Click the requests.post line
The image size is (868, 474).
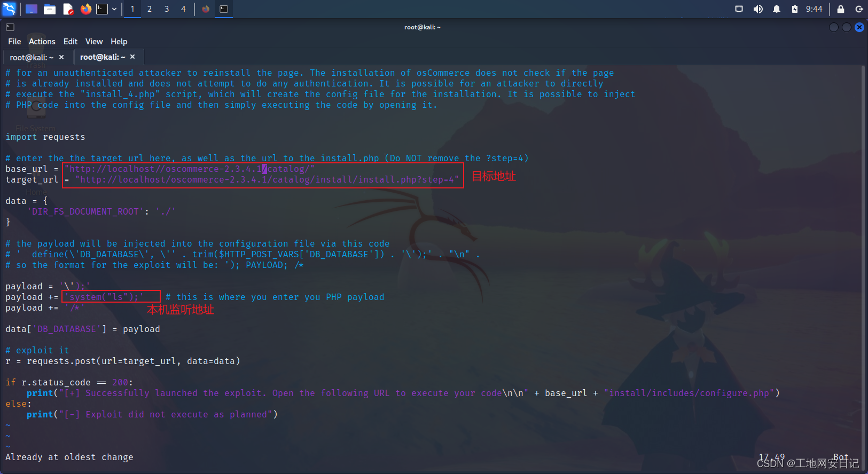tap(123, 361)
